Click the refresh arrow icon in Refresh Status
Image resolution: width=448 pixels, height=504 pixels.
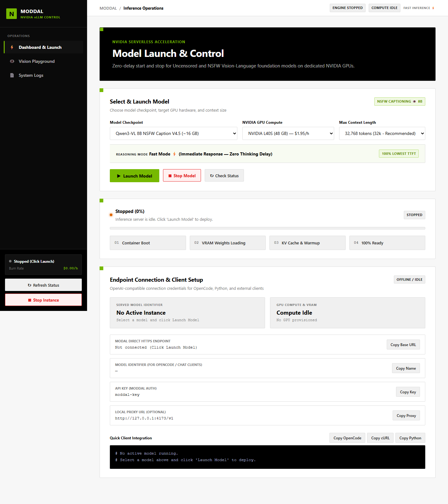coord(30,285)
